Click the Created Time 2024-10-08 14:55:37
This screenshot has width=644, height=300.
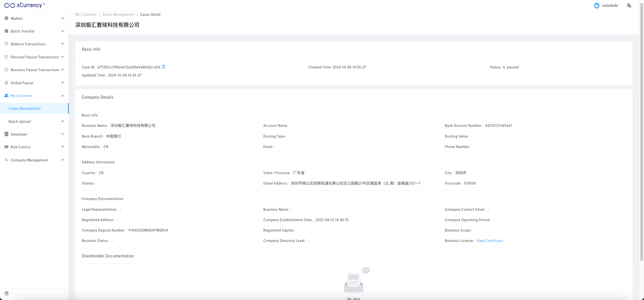tap(349, 67)
